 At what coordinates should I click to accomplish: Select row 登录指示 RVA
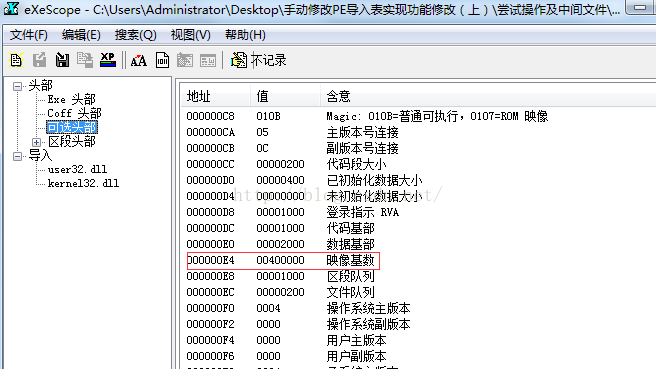pyautogui.click(x=418, y=212)
